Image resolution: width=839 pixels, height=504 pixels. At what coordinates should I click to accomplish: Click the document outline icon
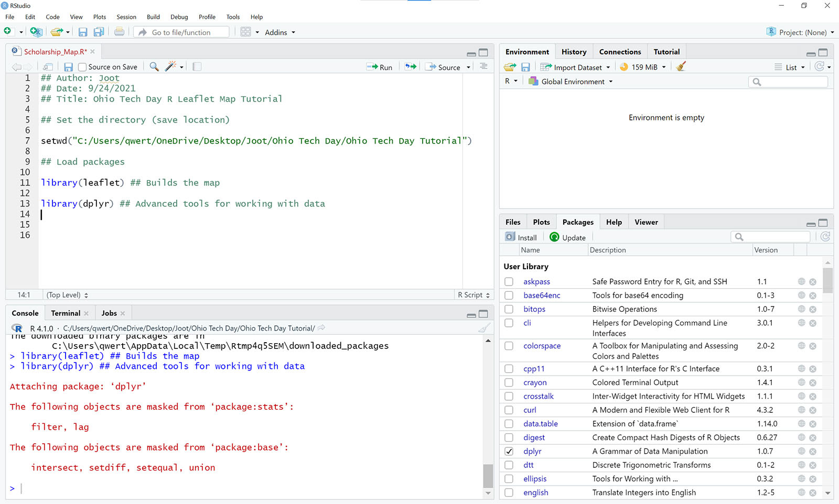point(483,67)
